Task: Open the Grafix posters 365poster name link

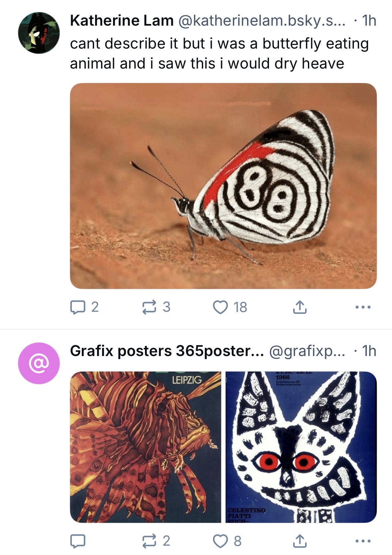Action: click(x=167, y=351)
